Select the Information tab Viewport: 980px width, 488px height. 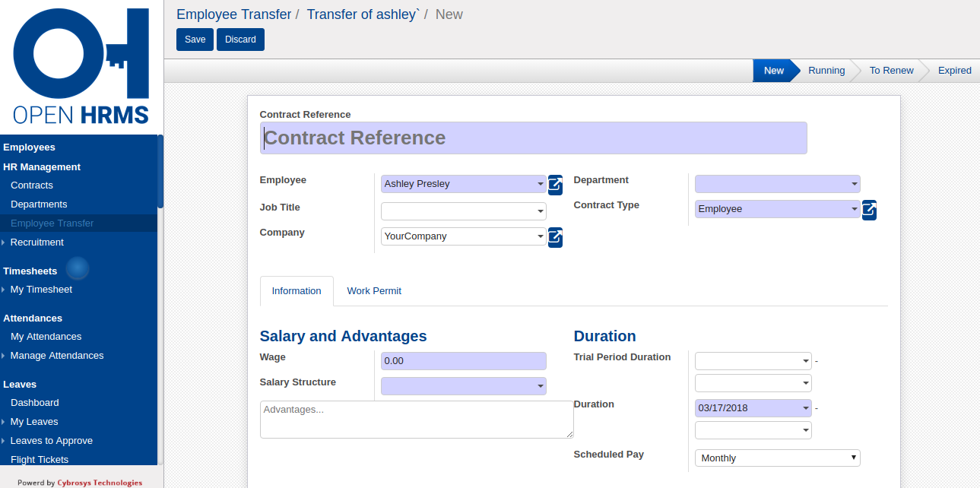(x=297, y=291)
